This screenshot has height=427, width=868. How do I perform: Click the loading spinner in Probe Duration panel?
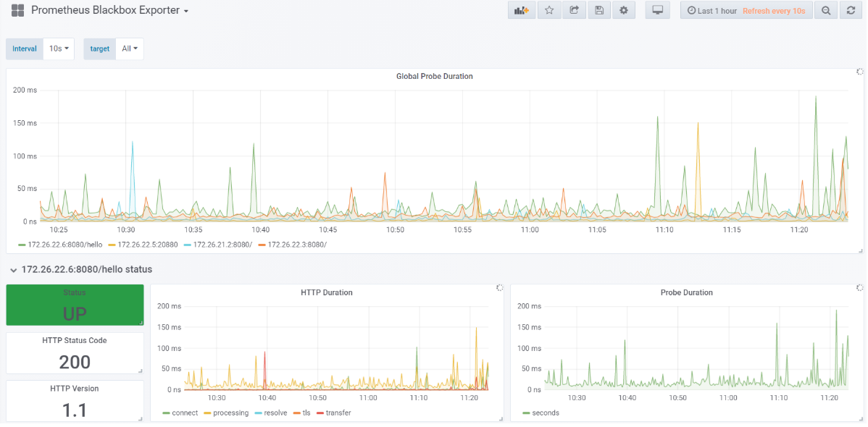(x=859, y=287)
